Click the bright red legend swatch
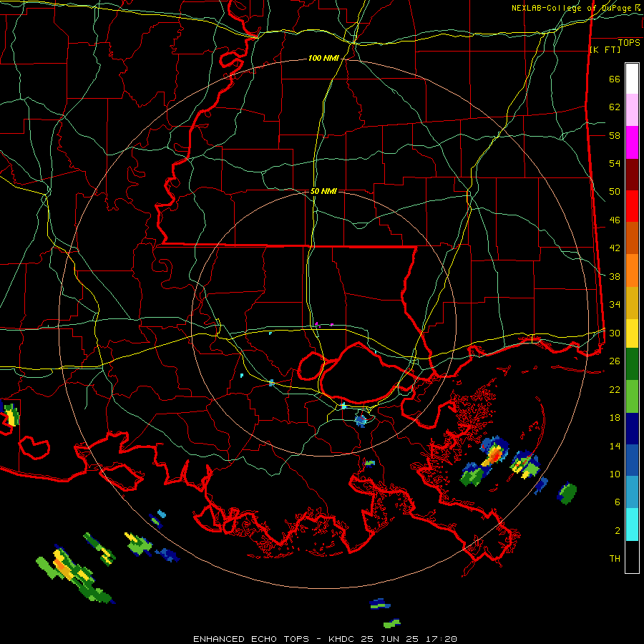Viewport: 644px width, 644px height. (x=632, y=206)
